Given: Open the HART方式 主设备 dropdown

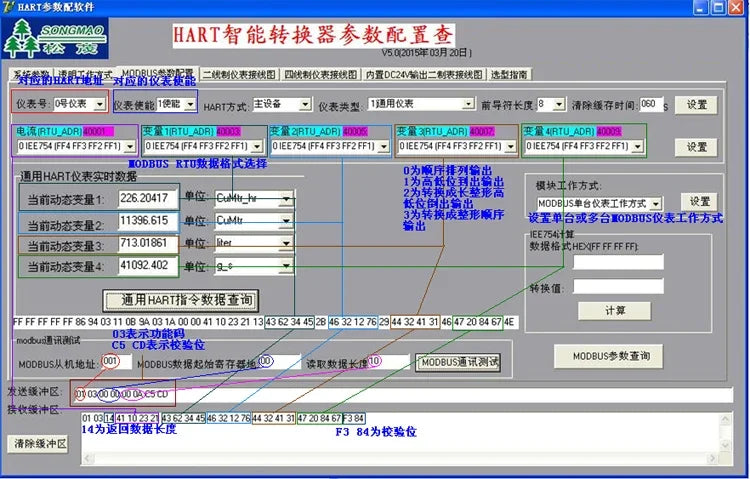Looking at the screenshot, I should click(282, 104).
